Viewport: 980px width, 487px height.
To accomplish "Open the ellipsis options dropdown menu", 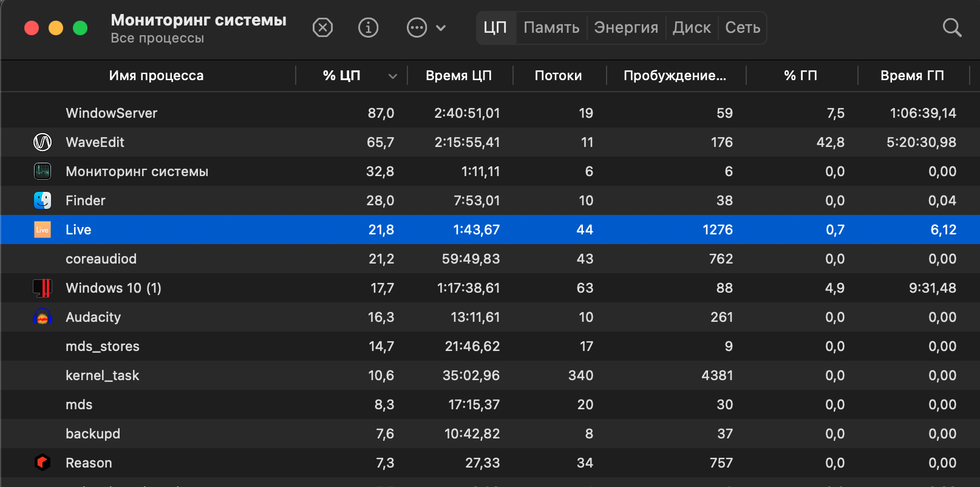I will [426, 27].
